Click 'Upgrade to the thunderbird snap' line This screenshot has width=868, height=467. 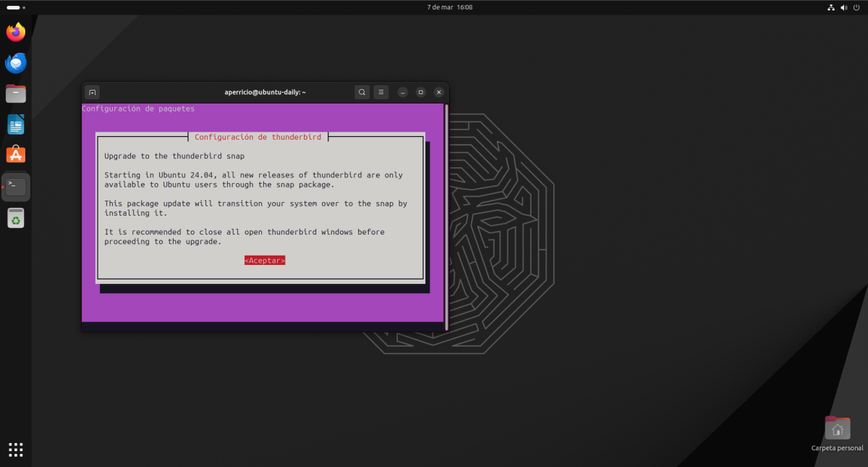pyautogui.click(x=174, y=156)
